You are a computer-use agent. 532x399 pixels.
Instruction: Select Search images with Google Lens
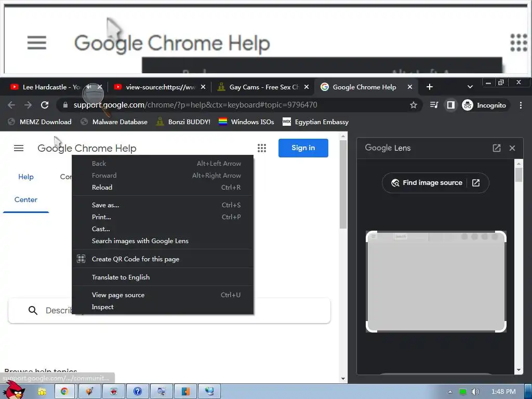pos(163,241)
